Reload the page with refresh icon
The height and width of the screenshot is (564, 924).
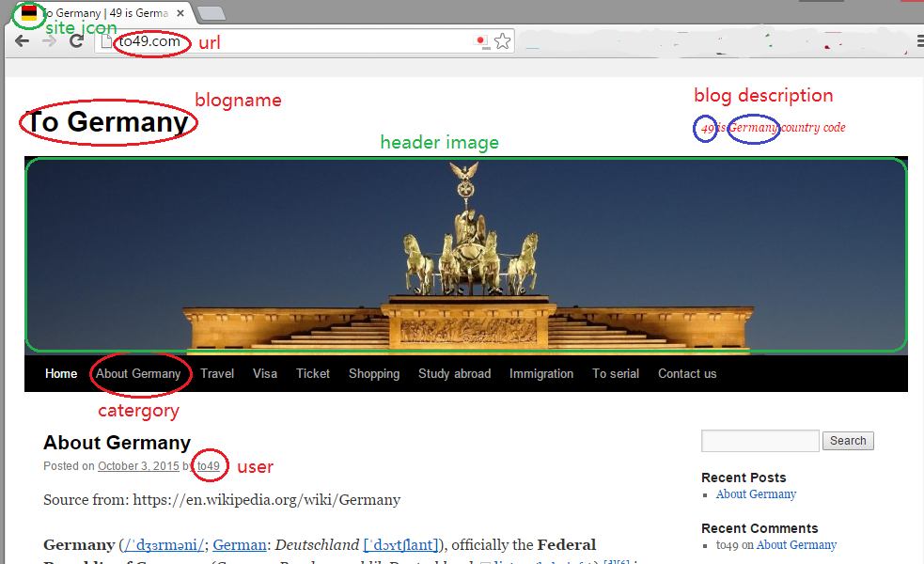click(x=77, y=41)
